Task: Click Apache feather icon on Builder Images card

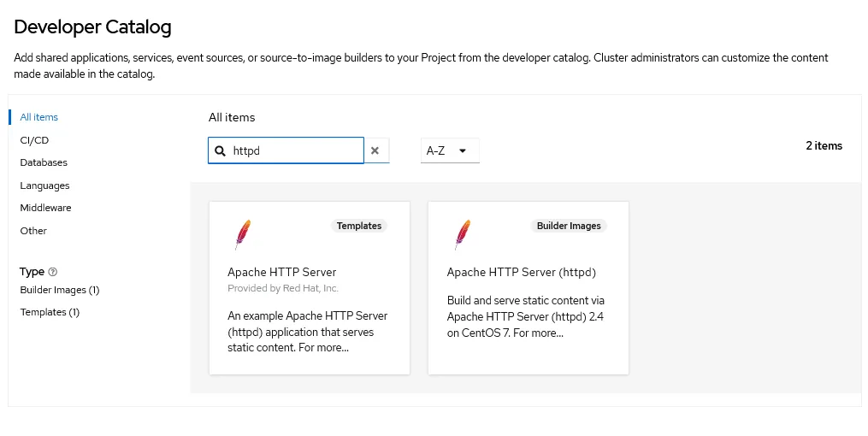Action: click(x=463, y=234)
